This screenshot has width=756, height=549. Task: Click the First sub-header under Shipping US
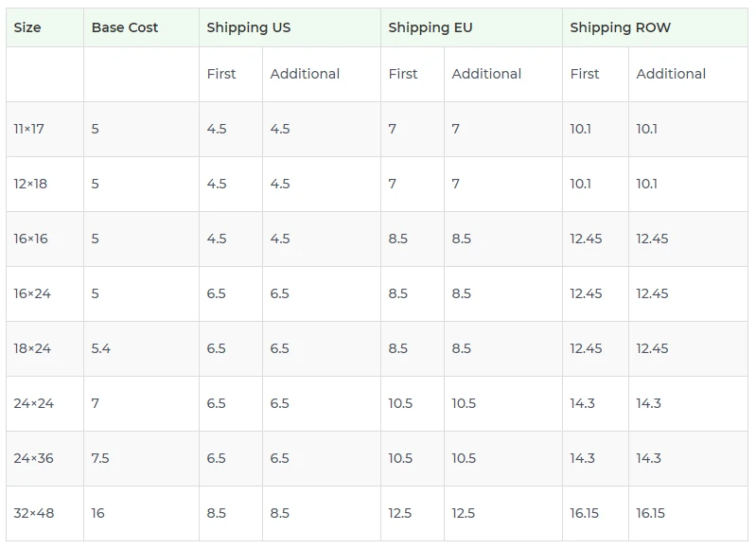[221, 74]
